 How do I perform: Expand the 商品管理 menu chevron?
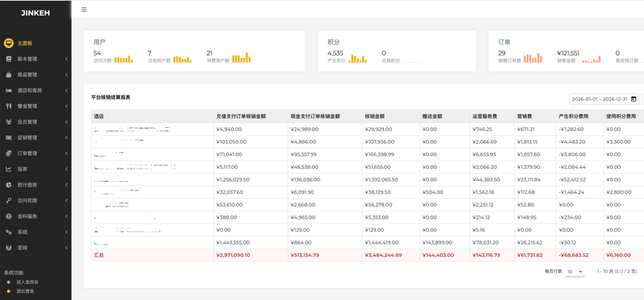66,75
